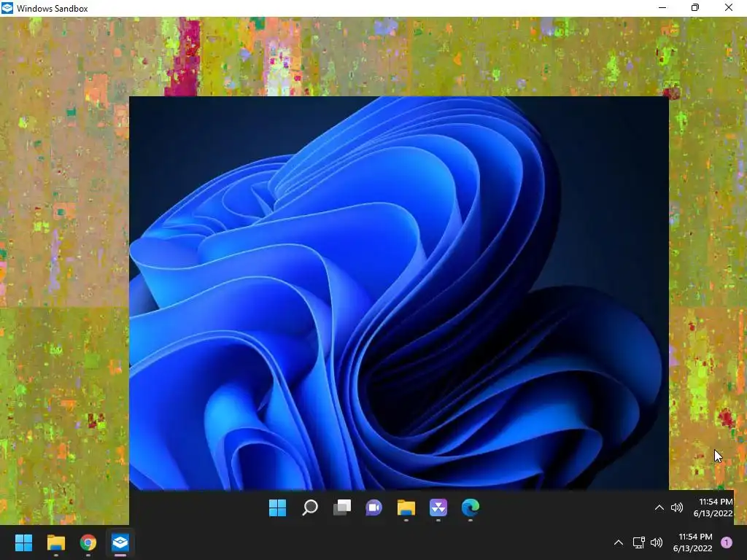Launch Teams Chat from the sandbox taskbar
The image size is (747, 560).
tap(374, 507)
